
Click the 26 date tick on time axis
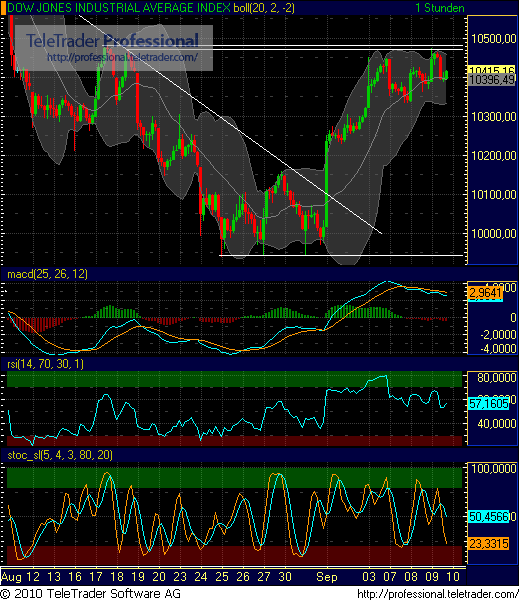pos(243,576)
